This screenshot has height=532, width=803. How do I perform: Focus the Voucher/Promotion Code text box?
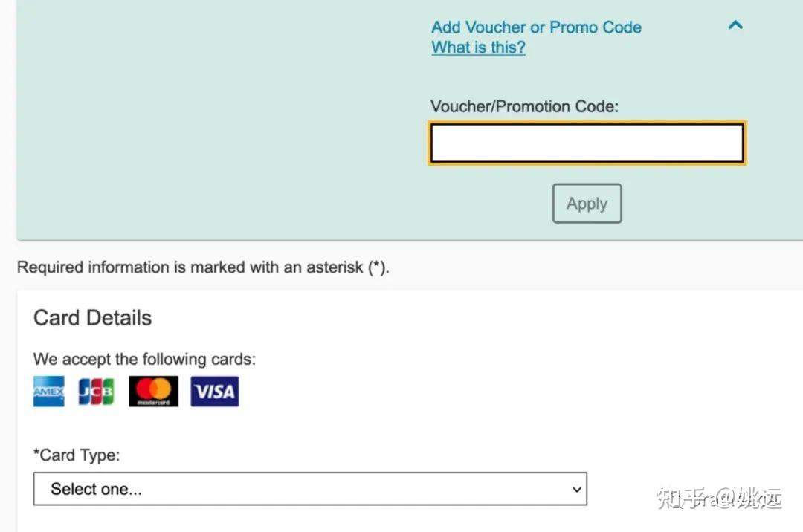[587, 143]
